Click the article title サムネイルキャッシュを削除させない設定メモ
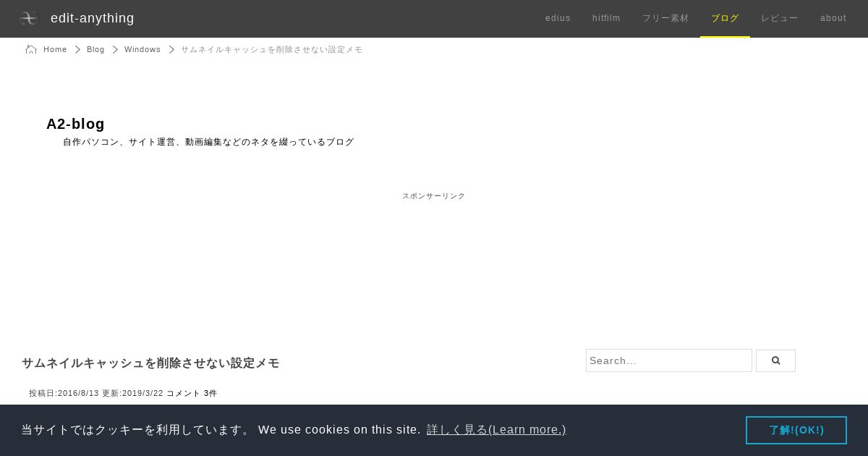Image resolution: width=868 pixels, height=456 pixels. click(x=150, y=363)
